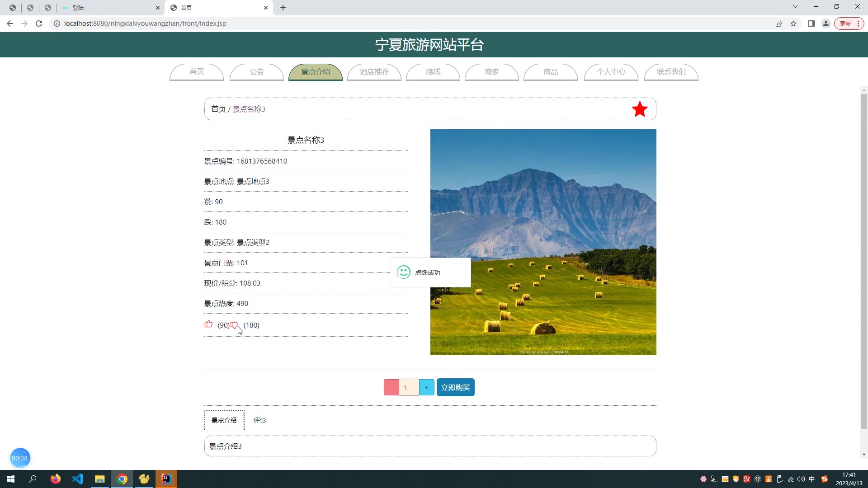This screenshot has height=488, width=868.
Task: Decrease quantity with the minus button
Action: pos(392,387)
